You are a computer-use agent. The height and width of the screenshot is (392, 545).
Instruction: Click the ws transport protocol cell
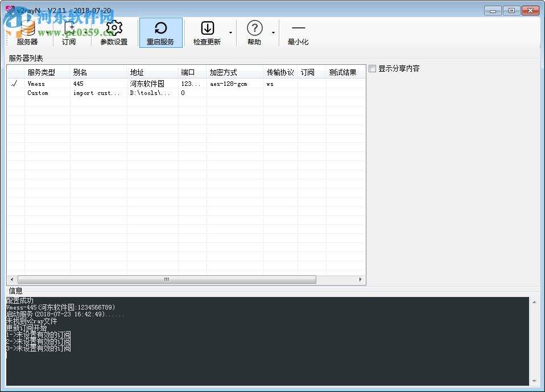270,84
